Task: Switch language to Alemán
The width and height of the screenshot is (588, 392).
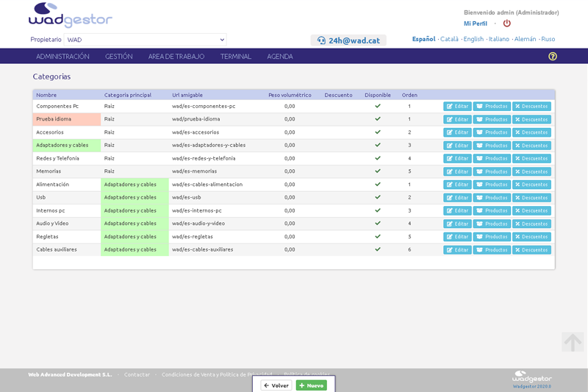Action: pos(525,39)
